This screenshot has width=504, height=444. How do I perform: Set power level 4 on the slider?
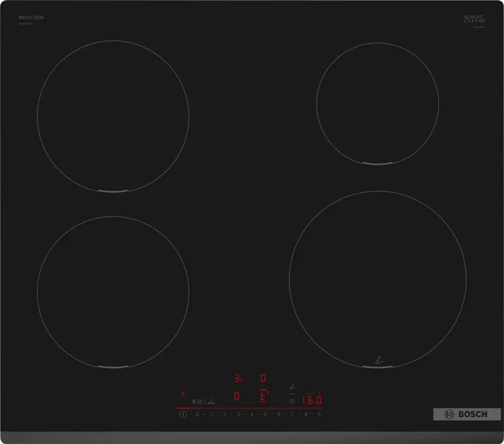pyautogui.click(x=252, y=414)
